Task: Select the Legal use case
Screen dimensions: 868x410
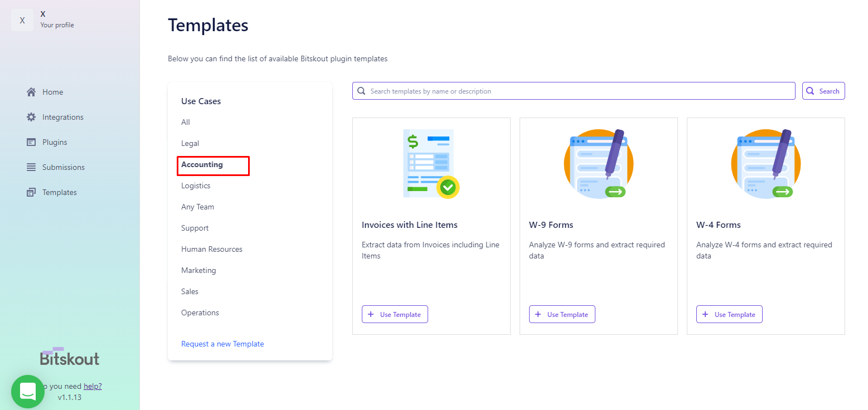Action: pyautogui.click(x=190, y=143)
